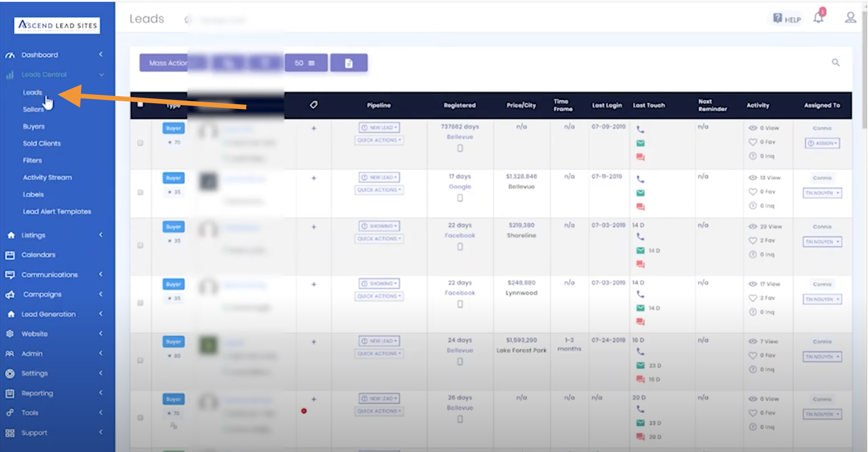Click the $1,593,290 price cell
868x452 pixels.
[x=521, y=340]
